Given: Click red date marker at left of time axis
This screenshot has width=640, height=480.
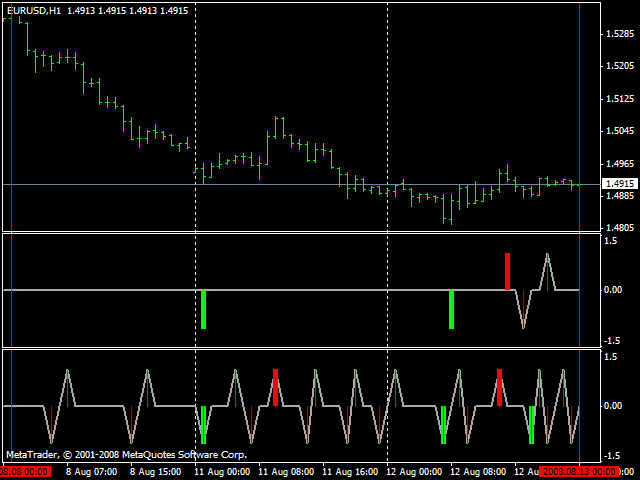Looking at the screenshot, I should [x=25, y=472].
